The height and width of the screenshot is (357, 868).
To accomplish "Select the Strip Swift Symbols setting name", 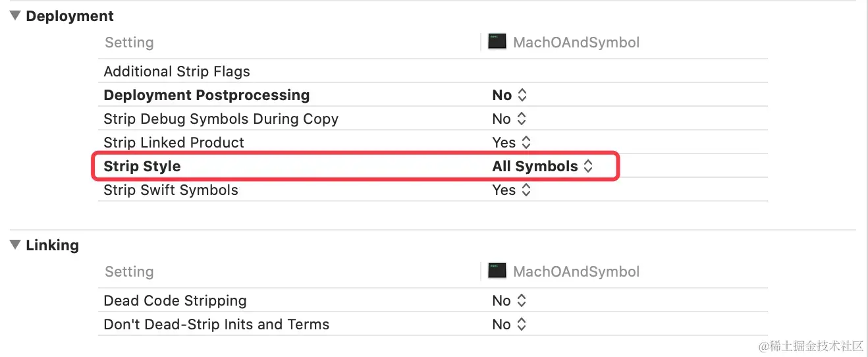I will tap(171, 190).
